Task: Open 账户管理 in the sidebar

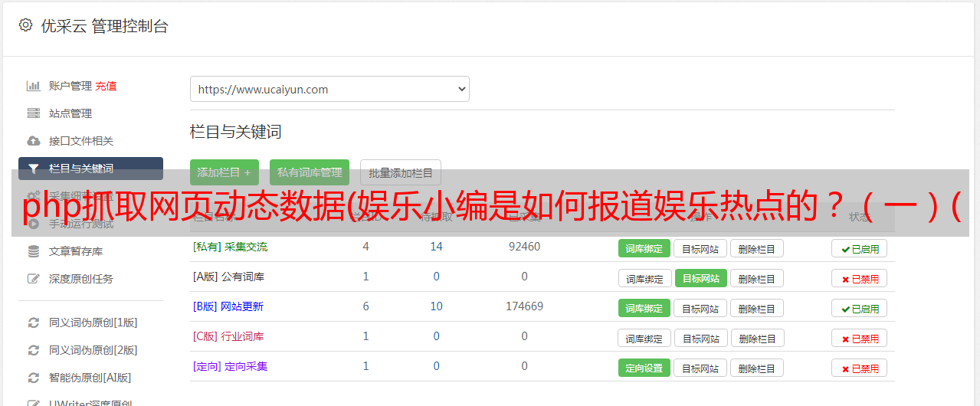Action: (x=70, y=86)
